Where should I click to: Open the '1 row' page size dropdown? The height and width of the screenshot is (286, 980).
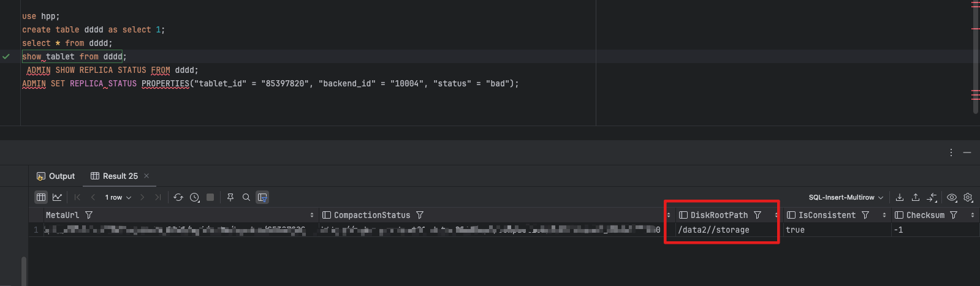(118, 197)
